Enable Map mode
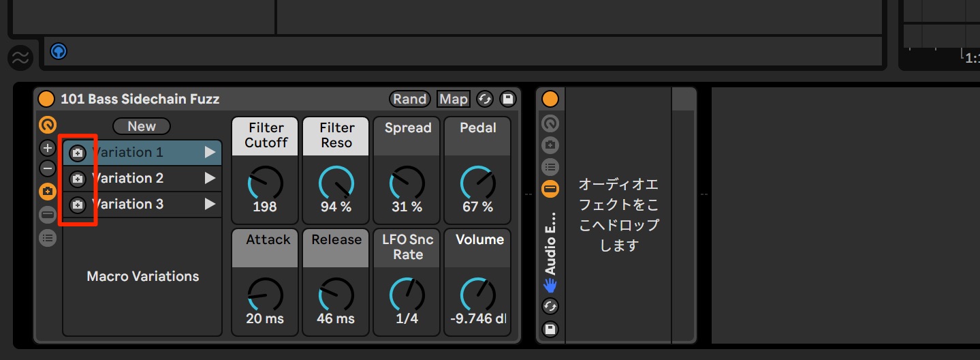The height and width of the screenshot is (360, 980). pos(454,100)
